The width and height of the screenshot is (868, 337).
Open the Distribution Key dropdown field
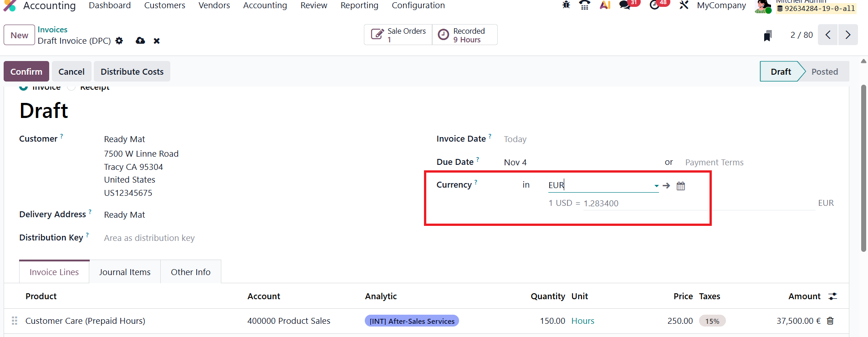pyautogui.click(x=149, y=238)
